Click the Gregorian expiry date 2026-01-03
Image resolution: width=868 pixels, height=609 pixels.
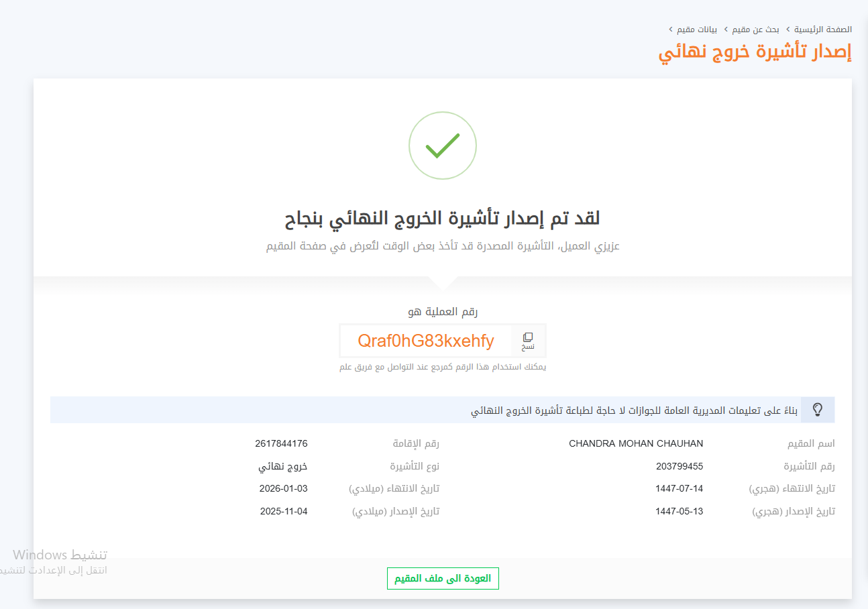(283, 488)
